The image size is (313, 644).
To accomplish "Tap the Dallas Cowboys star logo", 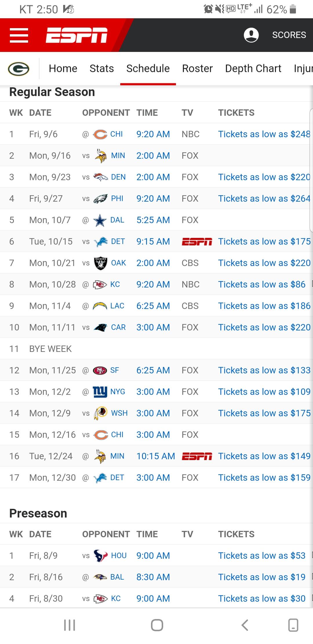I will [100, 220].
